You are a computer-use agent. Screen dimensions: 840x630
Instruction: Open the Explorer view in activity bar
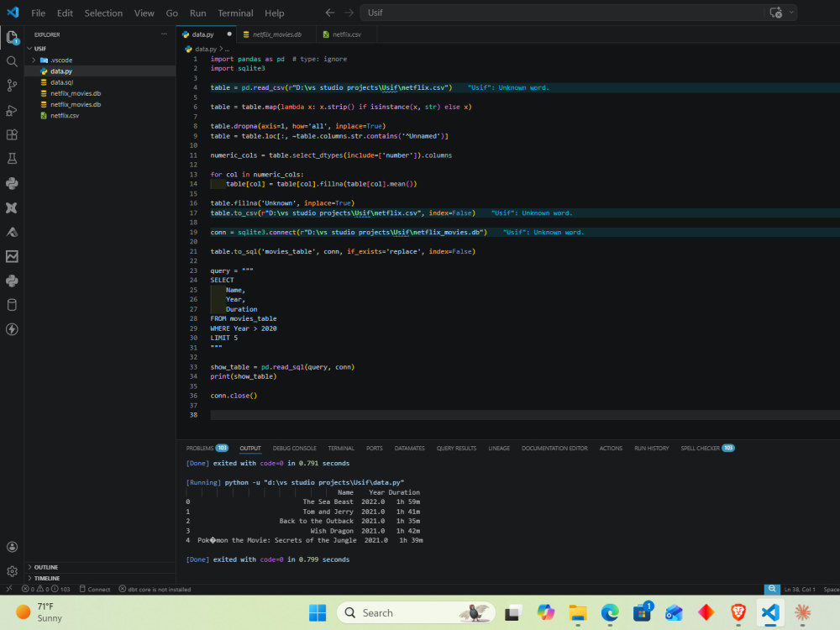click(x=12, y=37)
